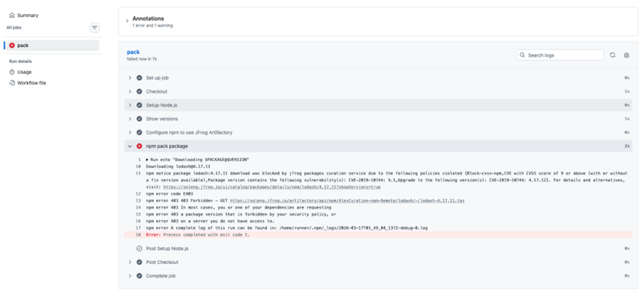Click the skipped icon for Post Setup Node.js

(x=139, y=248)
